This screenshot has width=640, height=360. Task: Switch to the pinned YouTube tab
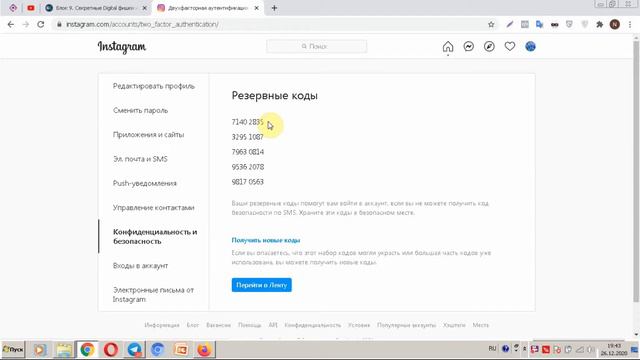click(31, 8)
